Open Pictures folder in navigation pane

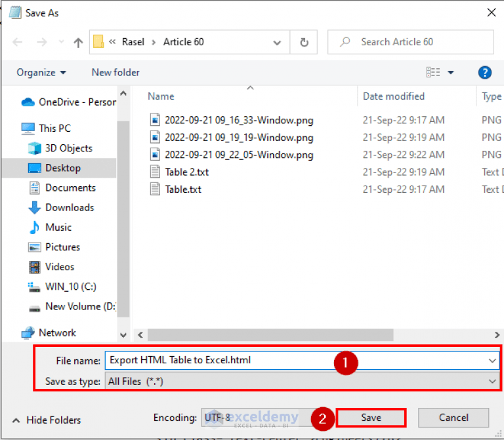pos(54,247)
